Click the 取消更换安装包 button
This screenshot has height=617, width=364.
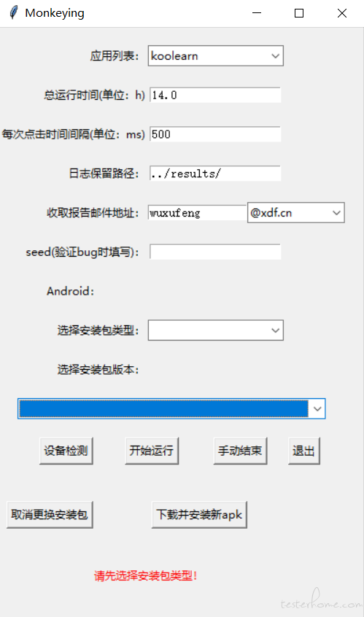click(50, 515)
